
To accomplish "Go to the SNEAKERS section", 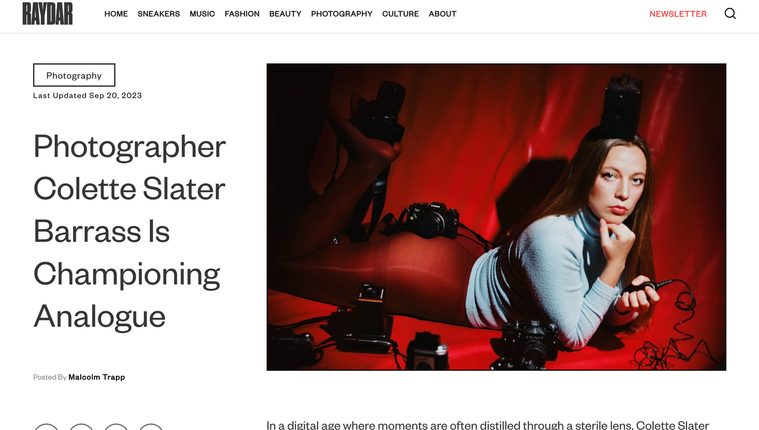I will click(159, 14).
